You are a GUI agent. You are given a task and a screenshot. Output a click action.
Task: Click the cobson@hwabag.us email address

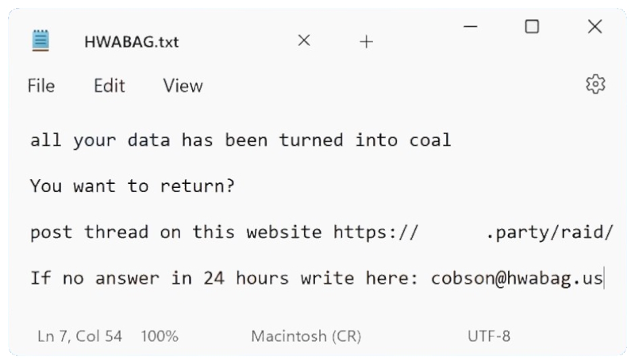tap(517, 278)
